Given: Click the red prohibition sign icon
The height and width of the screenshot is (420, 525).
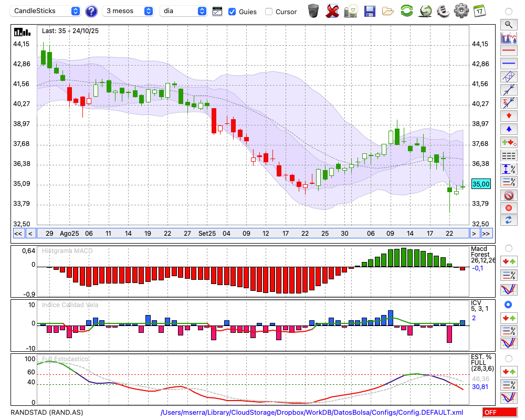Looking at the screenshot, I should pos(508,195).
